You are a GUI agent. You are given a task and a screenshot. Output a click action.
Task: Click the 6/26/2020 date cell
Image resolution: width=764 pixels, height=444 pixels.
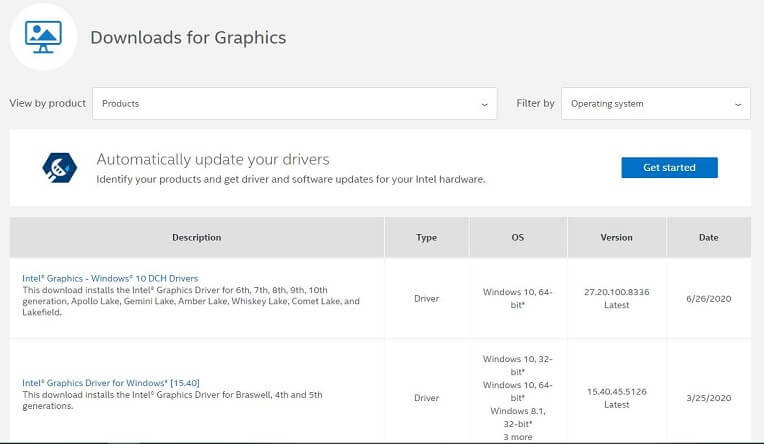708,299
